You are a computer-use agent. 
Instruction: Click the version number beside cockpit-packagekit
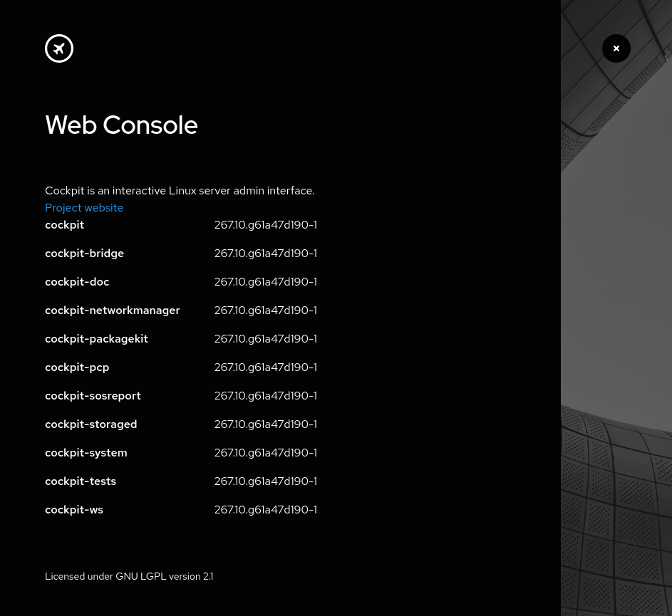[266, 339]
